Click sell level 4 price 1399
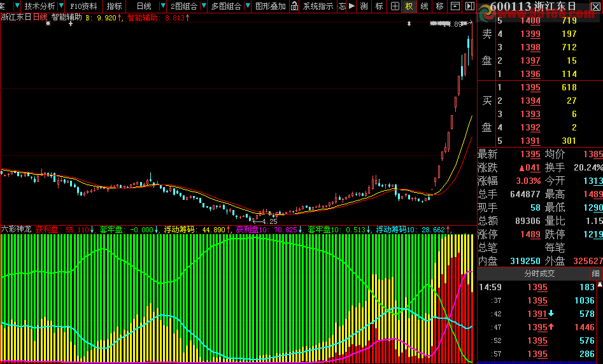 pyautogui.click(x=530, y=34)
